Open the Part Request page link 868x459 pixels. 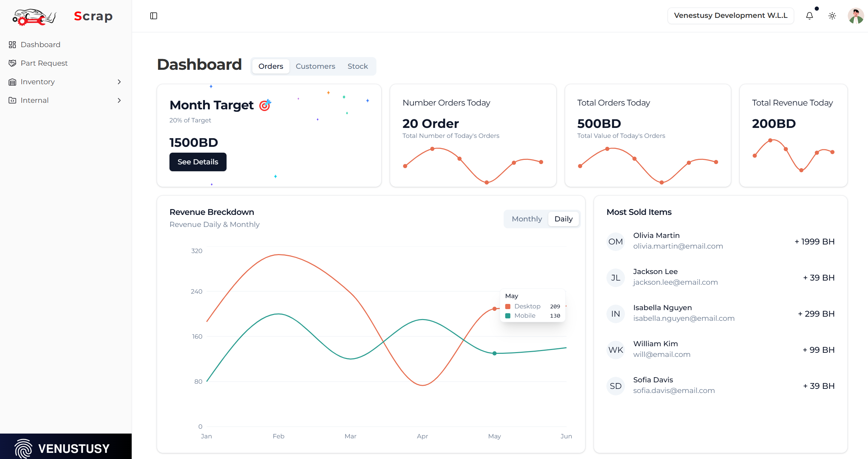pos(44,63)
